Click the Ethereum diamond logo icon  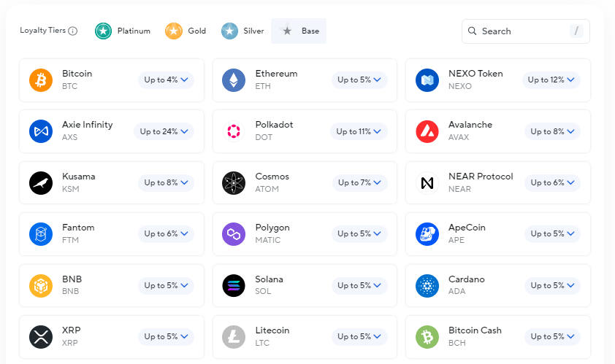click(234, 80)
